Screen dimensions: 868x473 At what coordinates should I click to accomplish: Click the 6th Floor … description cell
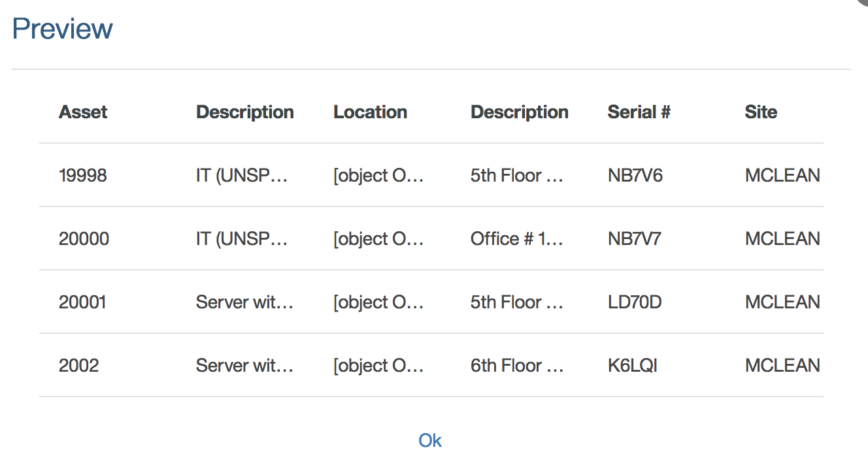coord(516,365)
